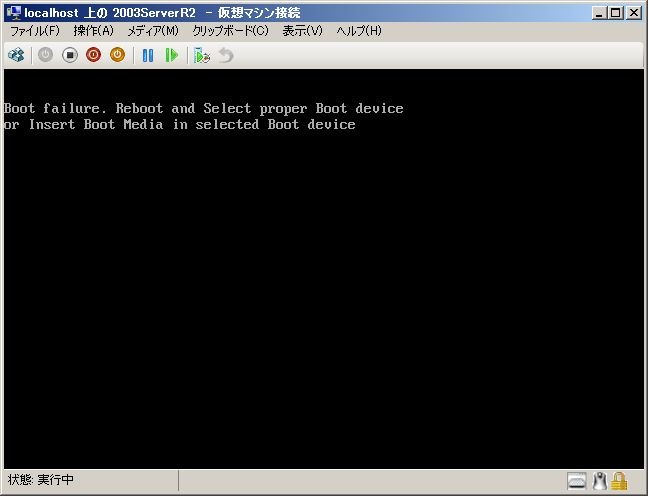Open the 操作(A) menu
The width and height of the screenshot is (648, 496).
pos(93,31)
